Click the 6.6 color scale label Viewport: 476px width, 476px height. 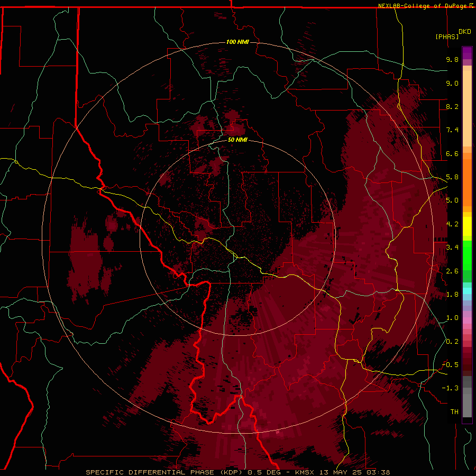pos(452,153)
